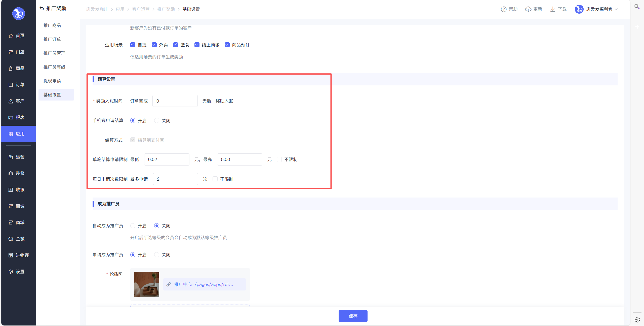Click the cloud update icon
This screenshot has width=644, height=326.
click(528, 9)
